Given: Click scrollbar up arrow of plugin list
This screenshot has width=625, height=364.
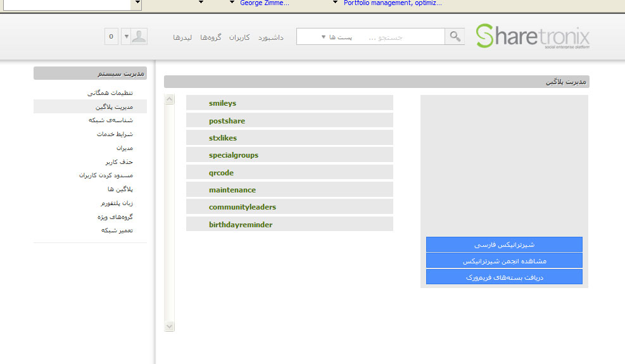Looking at the screenshot, I should click(170, 99).
